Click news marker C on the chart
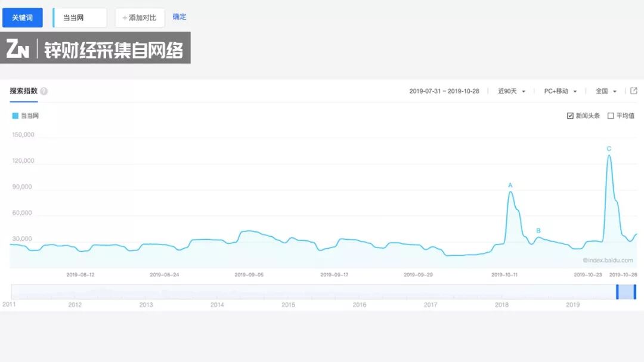 click(x=609, y=148)
